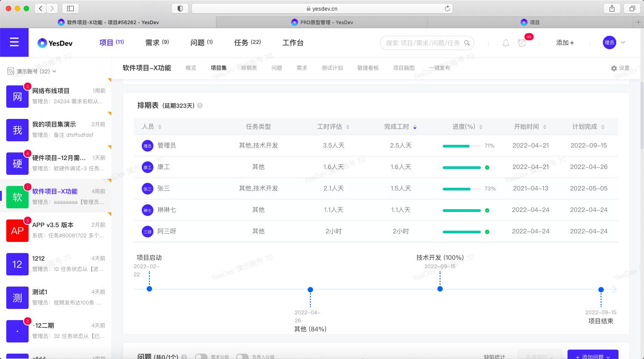Click the help question mark beside 排期表
Screen dimensions: 644x359
(200, 106)
